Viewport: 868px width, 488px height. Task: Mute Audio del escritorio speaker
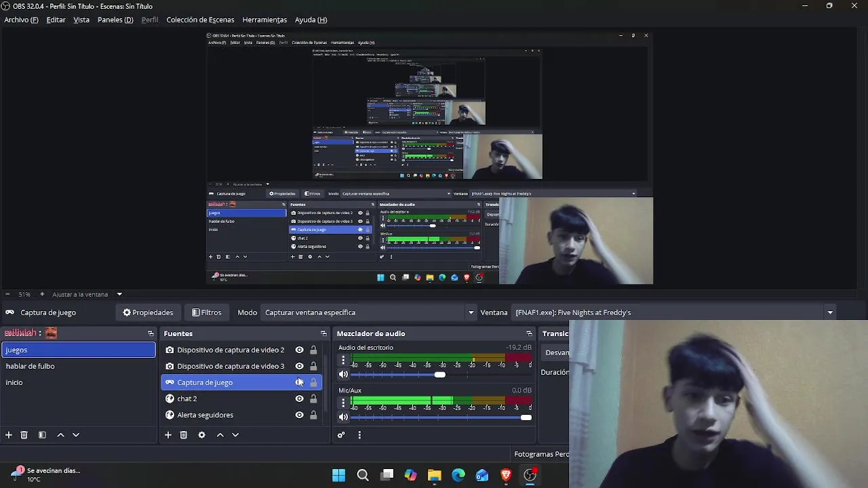pos(343,374)
